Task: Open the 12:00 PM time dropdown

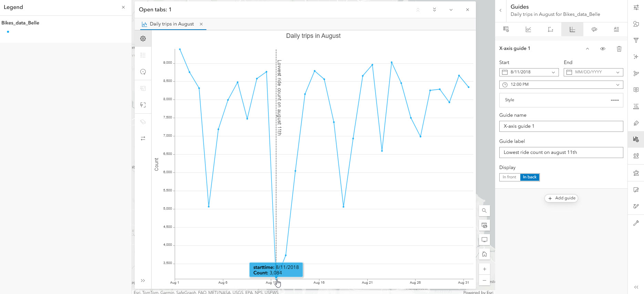Action: (561, 84)
